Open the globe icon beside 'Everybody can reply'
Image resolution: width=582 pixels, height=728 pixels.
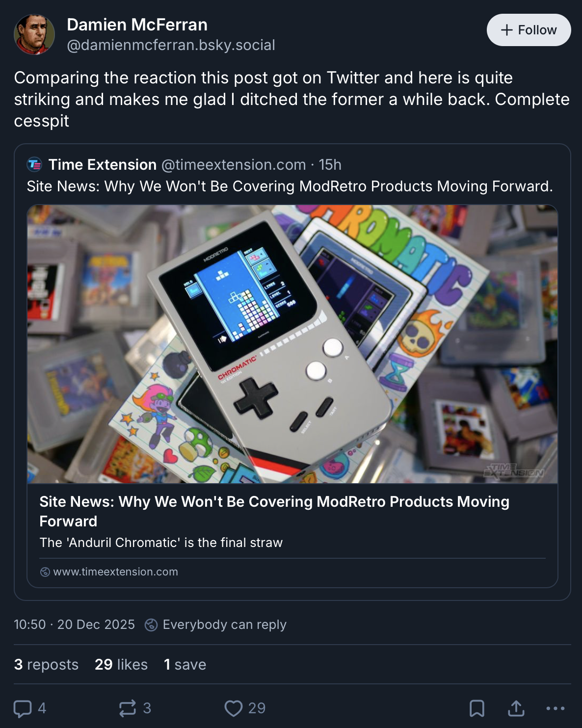pyautogui.click(x=151, y=625)
